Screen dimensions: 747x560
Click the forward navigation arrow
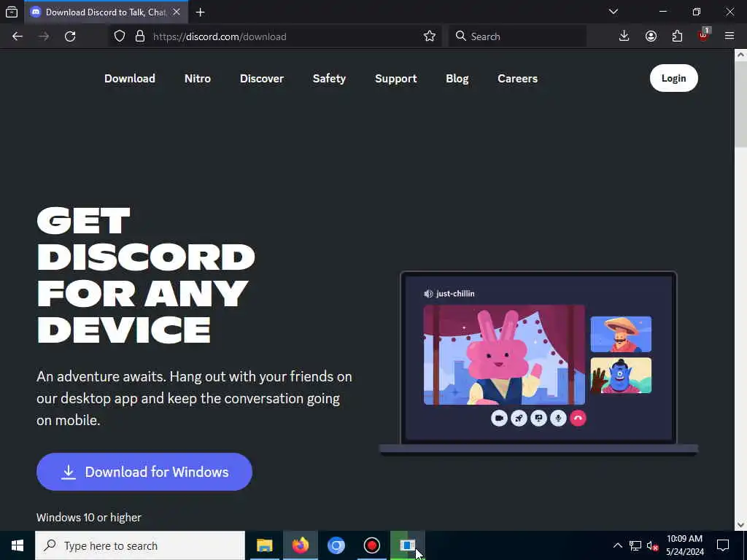click(x=44, y=36)
